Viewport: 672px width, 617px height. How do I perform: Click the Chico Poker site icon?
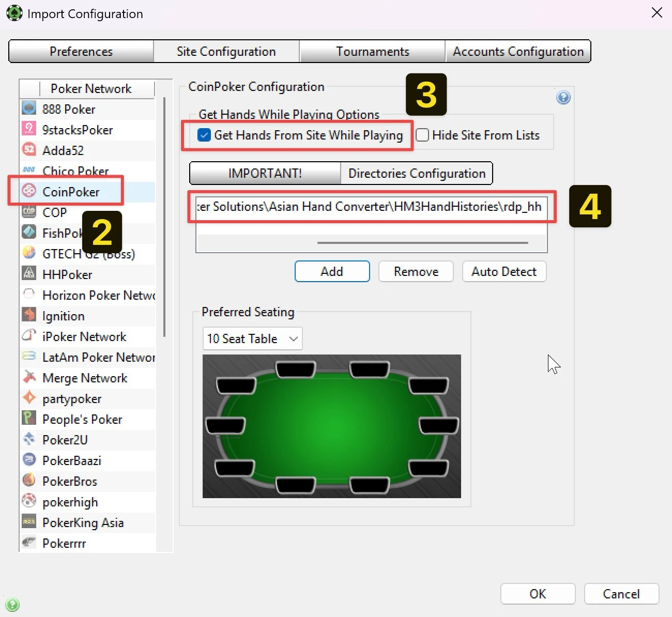[x=29, y=169]
